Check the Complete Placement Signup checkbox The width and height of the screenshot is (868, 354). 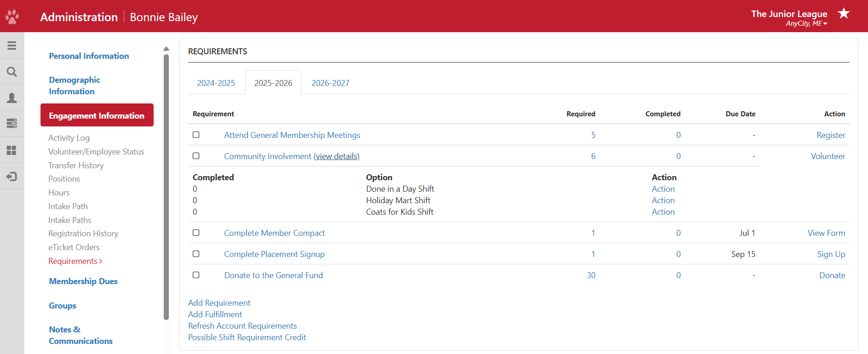(x=196, y=254)
